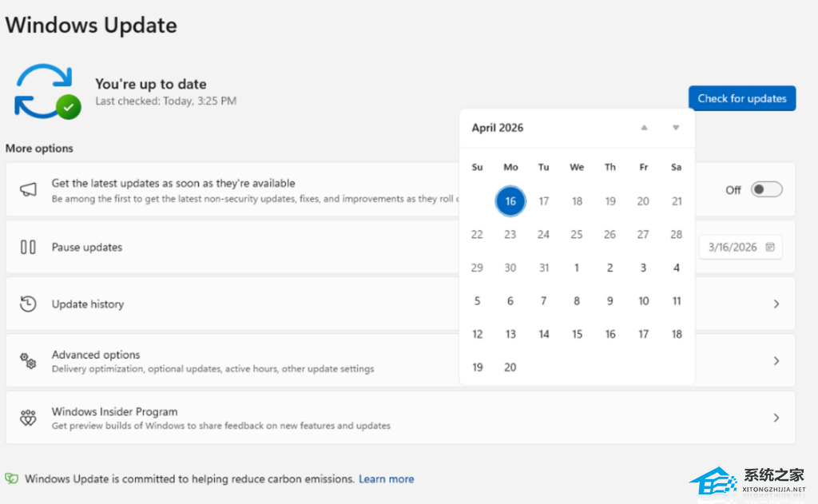The height and width of the screenshot is (504, 818).
Task: Select date 30 in the calendar
Action: tap(510, 268)
